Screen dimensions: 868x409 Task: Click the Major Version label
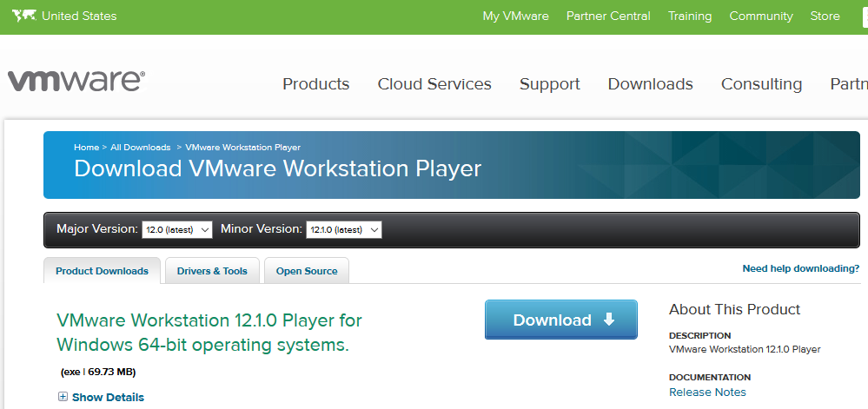click(x=96, y=229)
